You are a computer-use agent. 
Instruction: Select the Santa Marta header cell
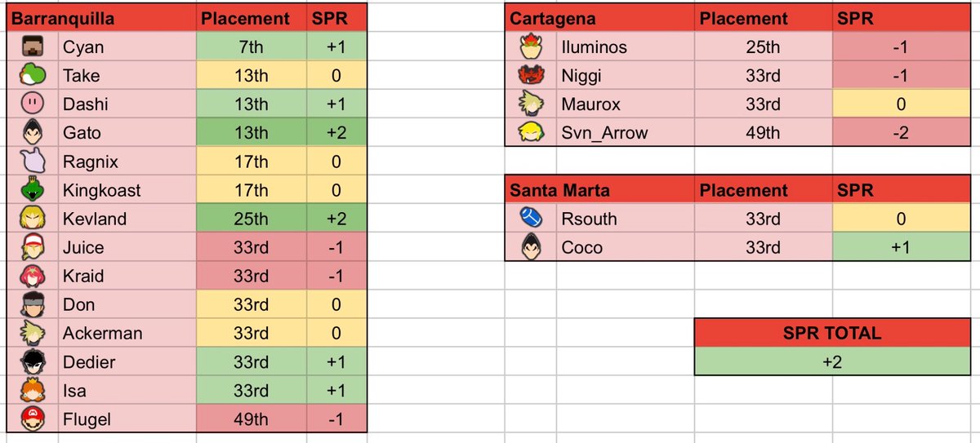(600, 191)
